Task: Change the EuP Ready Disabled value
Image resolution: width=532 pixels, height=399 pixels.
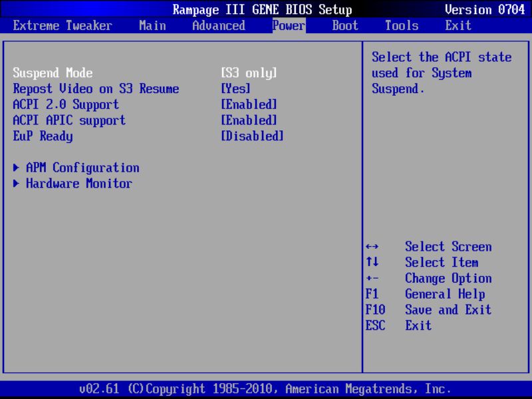Action: (252, 136)
